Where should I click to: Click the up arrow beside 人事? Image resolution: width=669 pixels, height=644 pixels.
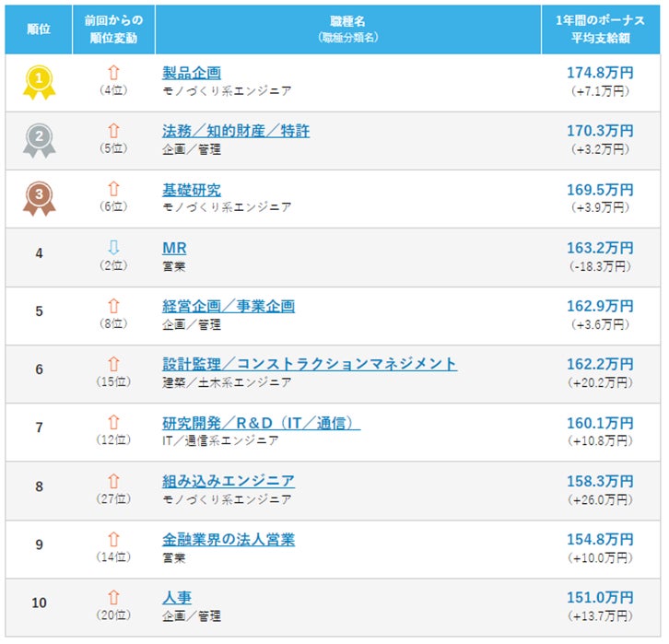coord(113,596)
